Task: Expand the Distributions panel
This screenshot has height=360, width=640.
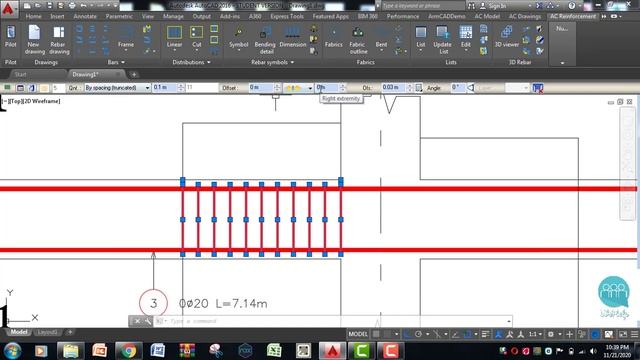Action: (x=191, y=62)
